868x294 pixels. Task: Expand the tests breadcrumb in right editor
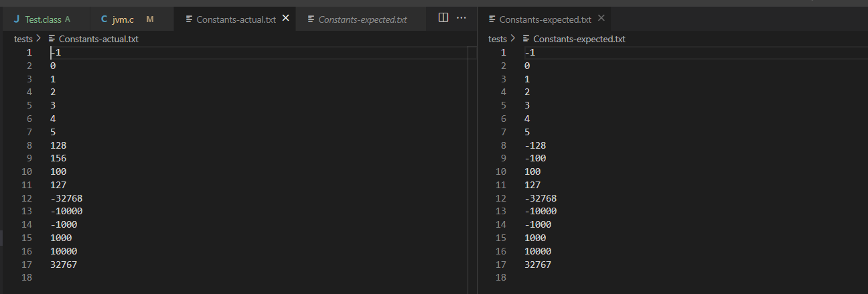point(498,39)
